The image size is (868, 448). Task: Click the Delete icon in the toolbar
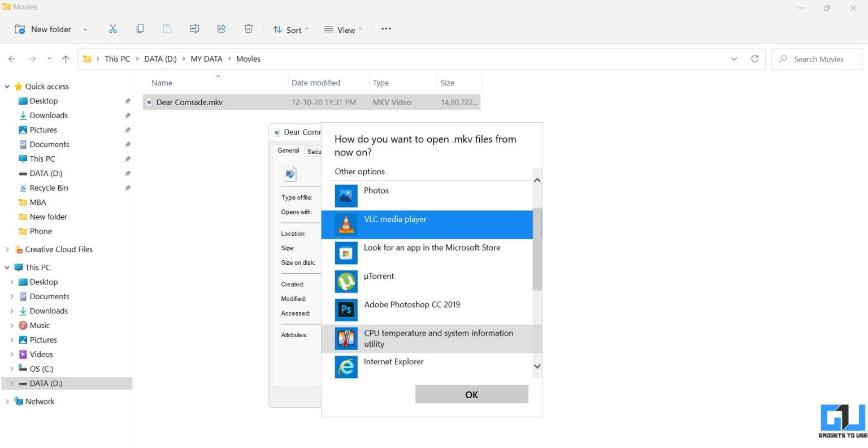(248, 28)
